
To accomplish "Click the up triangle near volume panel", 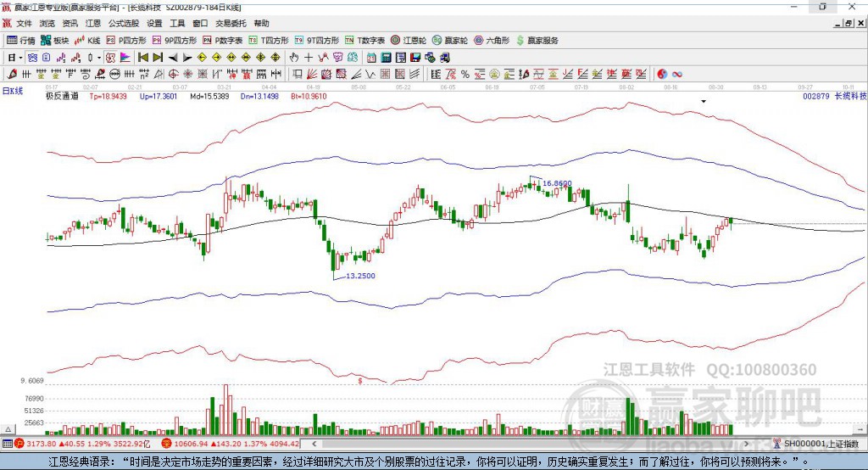I will coord(8,429).
